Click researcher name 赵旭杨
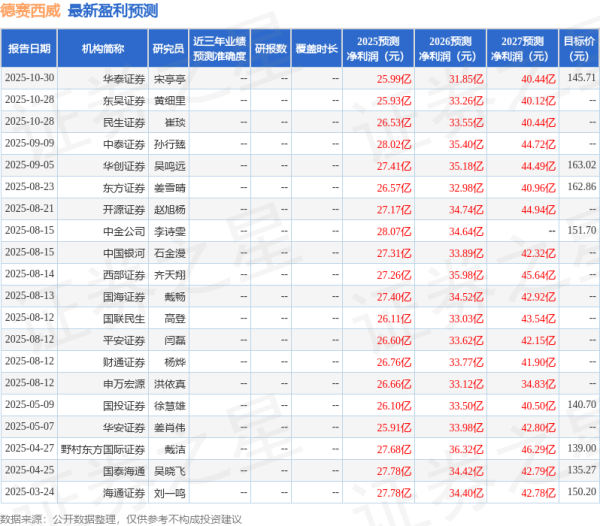The image size is (600, 526). (x=170, y=210)
